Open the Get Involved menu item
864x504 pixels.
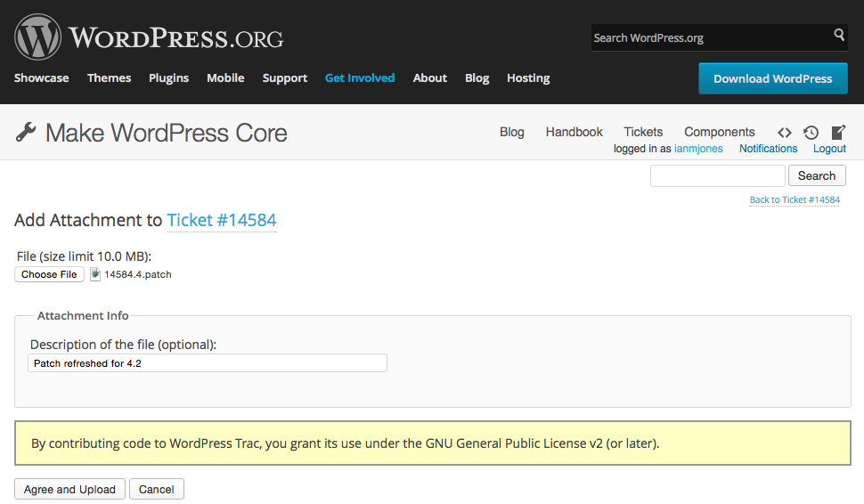[x=360, y=78]
